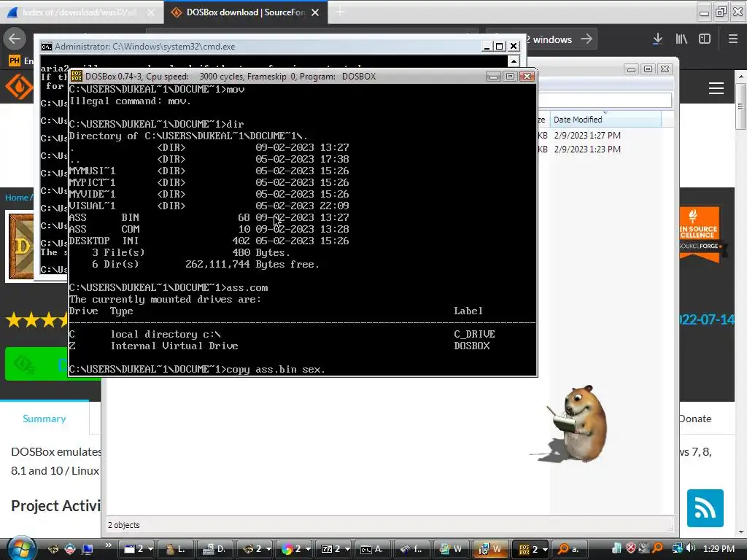The height and width of the screenshot is (560, 747).
Task: Click the DOSBox window title bar icon
Action: coord(76,76)
